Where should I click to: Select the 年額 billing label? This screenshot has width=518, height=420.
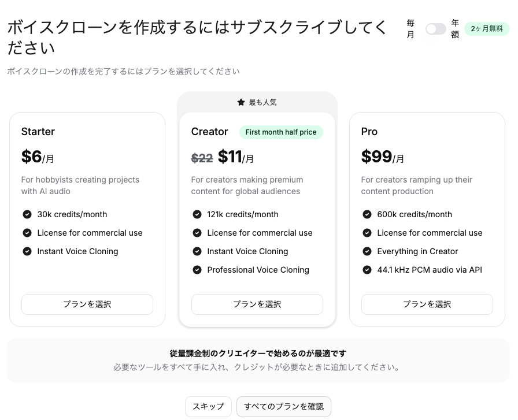click(x=455, y=29)
